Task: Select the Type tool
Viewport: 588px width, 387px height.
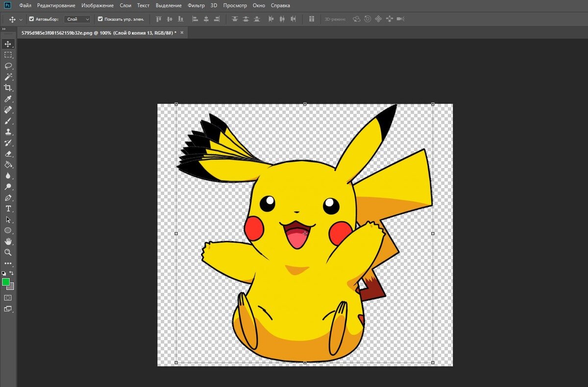Action: pos(8,209)
